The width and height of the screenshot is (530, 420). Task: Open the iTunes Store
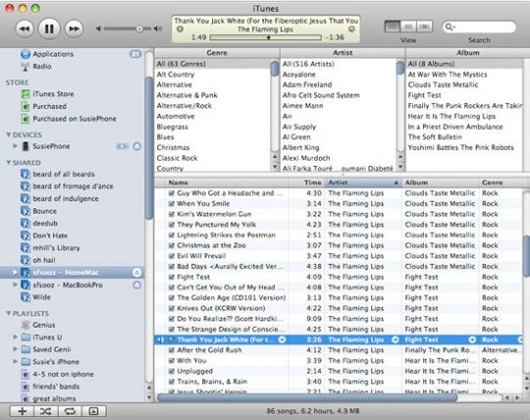point(53,94)
